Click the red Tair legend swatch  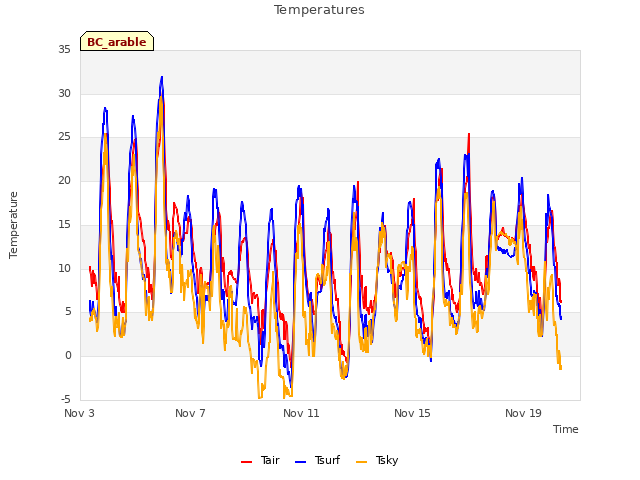click(x=246, y=462)
